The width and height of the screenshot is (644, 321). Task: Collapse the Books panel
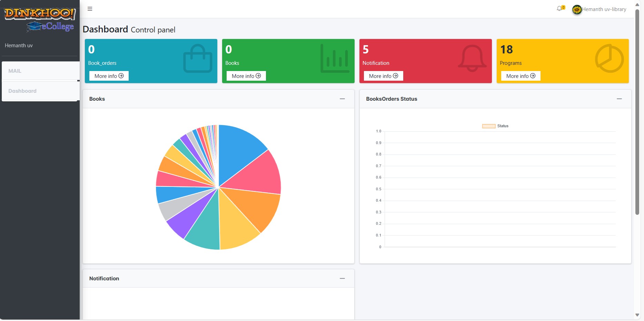click(x=342, y=99)
